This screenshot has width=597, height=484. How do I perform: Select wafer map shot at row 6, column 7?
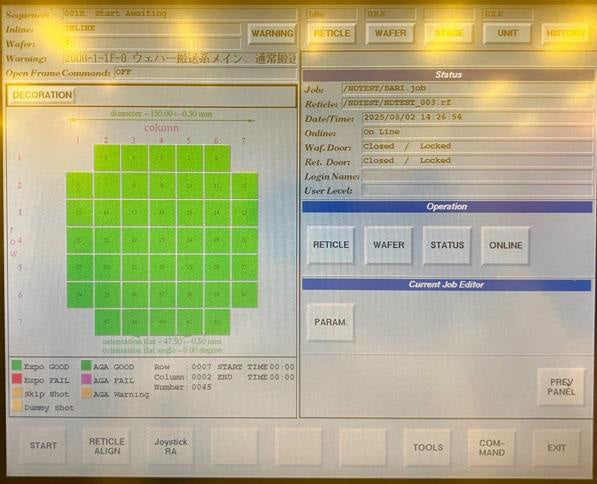point(245,295)
